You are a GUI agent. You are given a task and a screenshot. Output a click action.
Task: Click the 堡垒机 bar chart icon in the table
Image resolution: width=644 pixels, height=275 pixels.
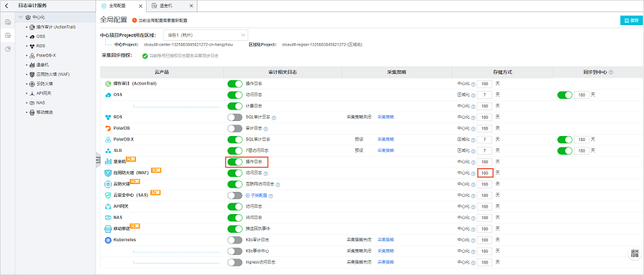click(109, 162)
